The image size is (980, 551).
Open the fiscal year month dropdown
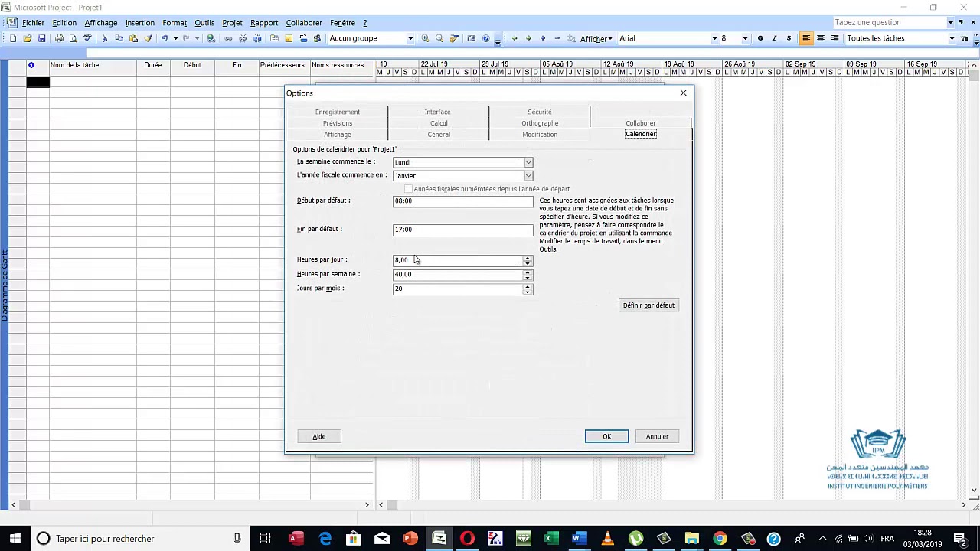528,176
